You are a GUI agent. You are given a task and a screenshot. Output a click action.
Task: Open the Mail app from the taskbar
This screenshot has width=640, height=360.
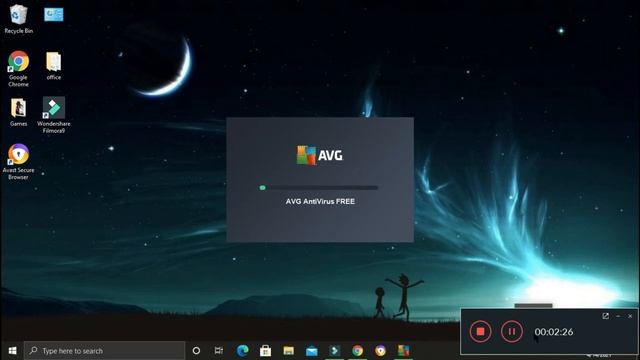311,351
